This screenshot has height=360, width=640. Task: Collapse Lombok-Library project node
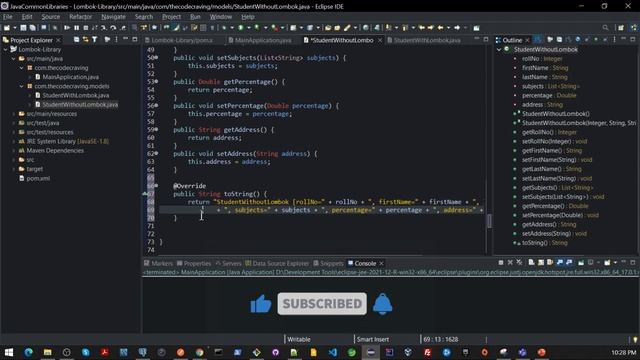click(6, 49)
